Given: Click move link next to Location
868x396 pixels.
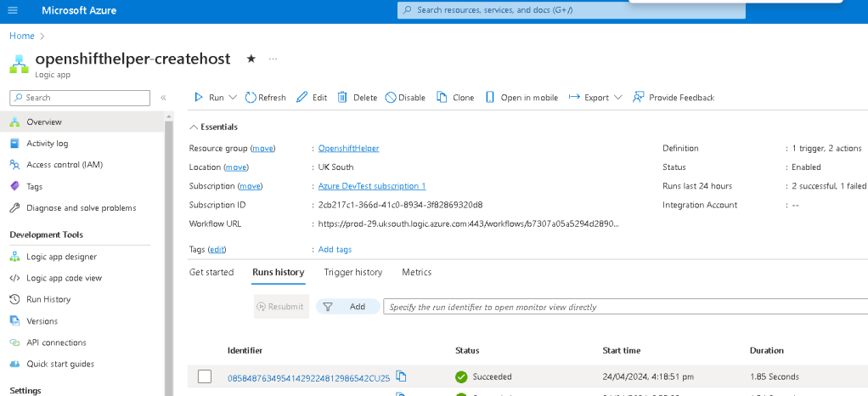Looking at the screenshot, I should 236,167.
